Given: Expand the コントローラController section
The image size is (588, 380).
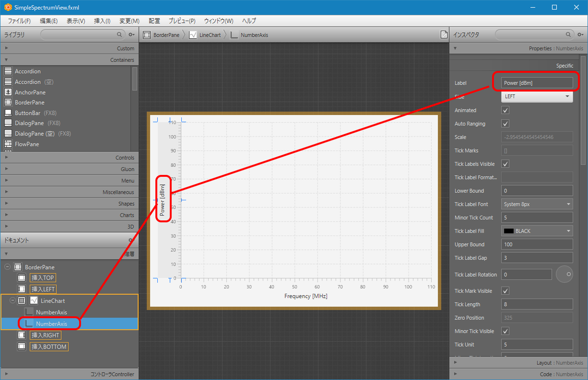Looking at the screenshot, I should (69, 374).
